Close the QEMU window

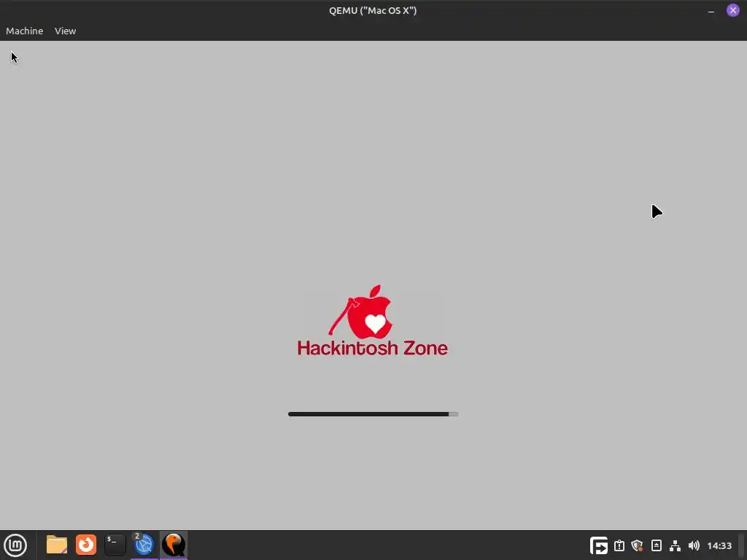coord(732,10)
